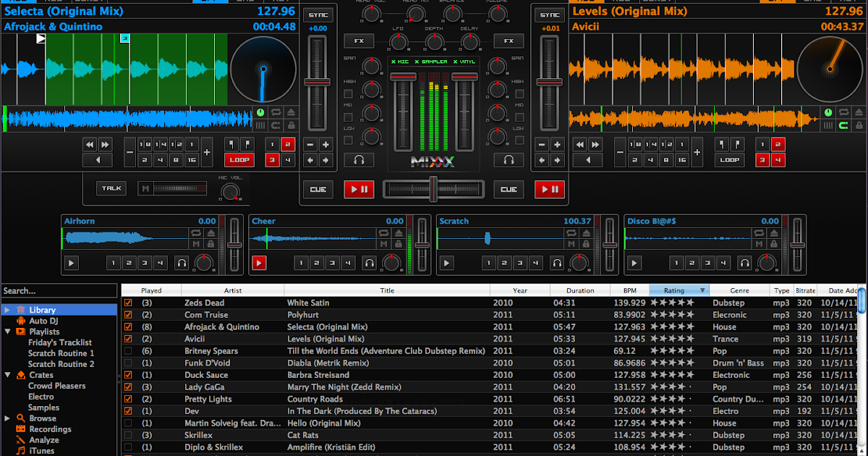Expand the Browse tree node
Viewport: 868px width, 456px height.
tap(7, 418)
